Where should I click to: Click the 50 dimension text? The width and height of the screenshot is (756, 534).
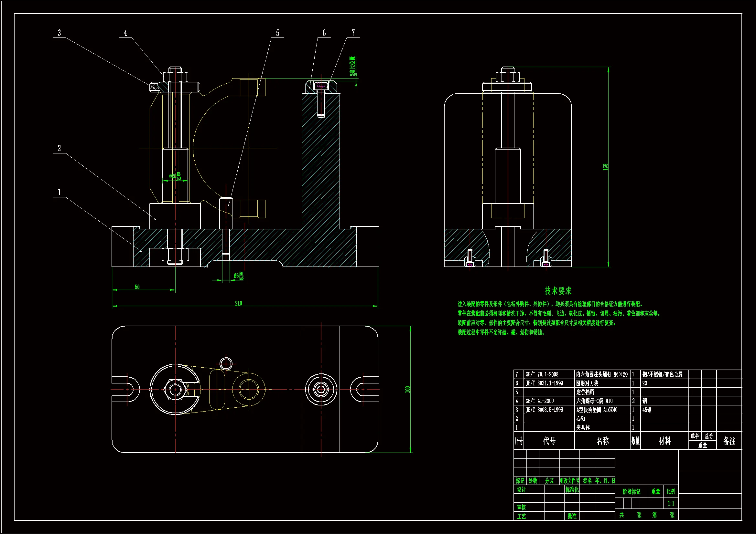(x=137, y=287)
